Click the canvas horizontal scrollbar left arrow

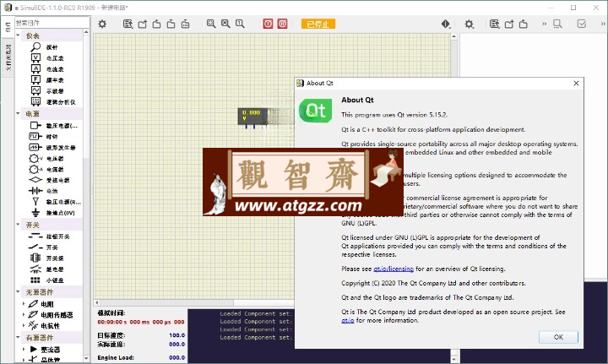96,302
